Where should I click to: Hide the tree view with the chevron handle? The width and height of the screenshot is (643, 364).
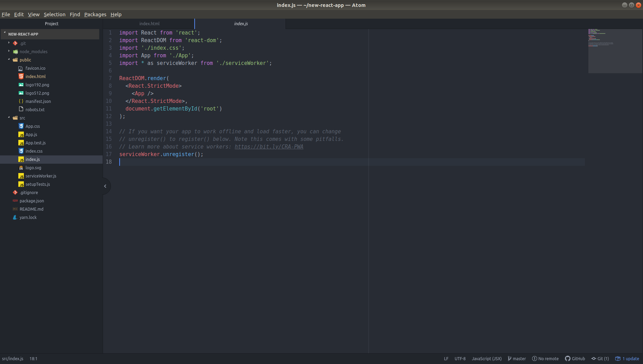(x=105, y=186)
